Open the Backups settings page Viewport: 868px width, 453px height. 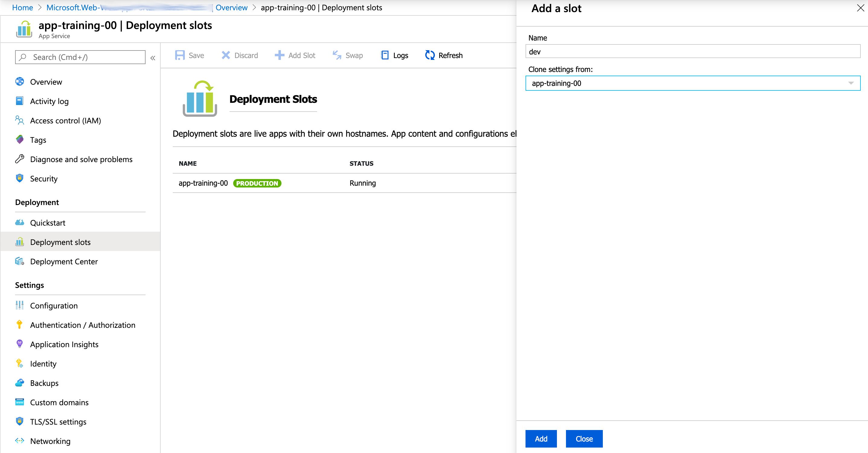[x=44, y=383]
